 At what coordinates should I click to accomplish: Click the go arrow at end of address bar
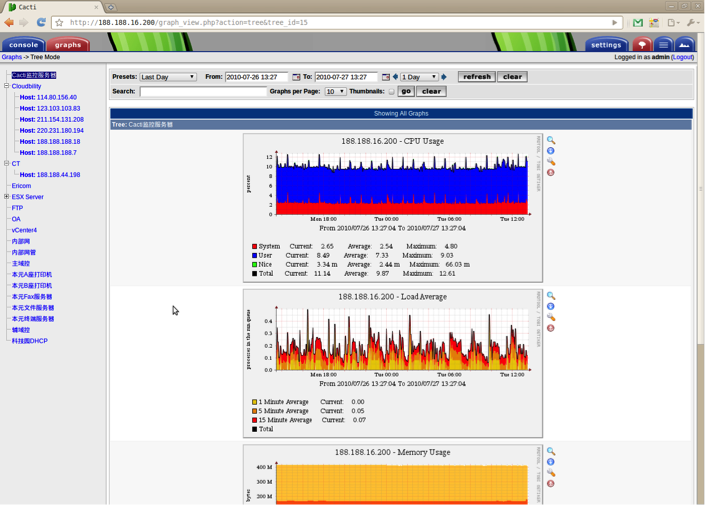(x=615, y=22)
